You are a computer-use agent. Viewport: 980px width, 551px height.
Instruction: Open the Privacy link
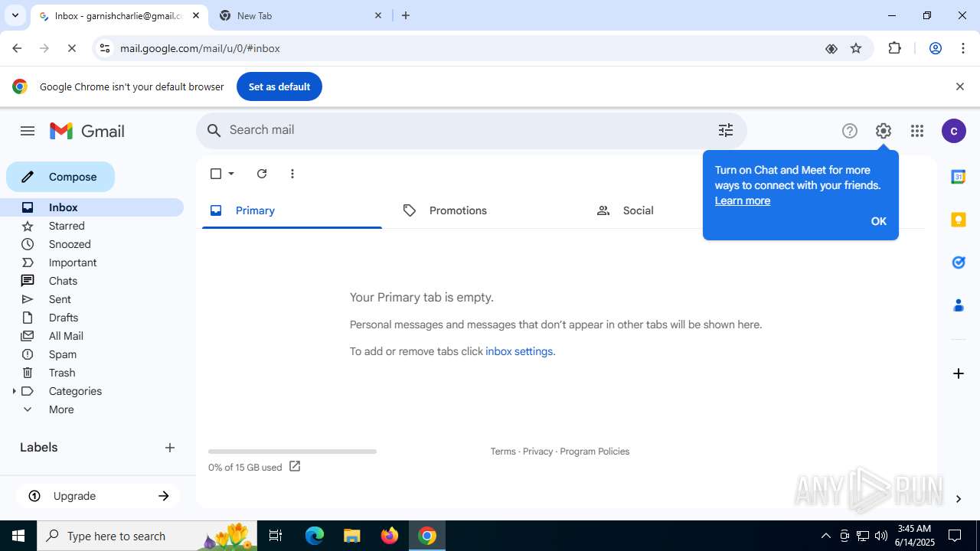(x=537, y=452)
